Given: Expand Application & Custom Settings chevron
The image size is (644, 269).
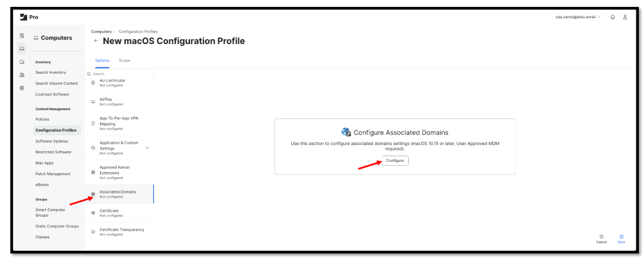Looking at the screenshot, I should click(x=148, y=148).
